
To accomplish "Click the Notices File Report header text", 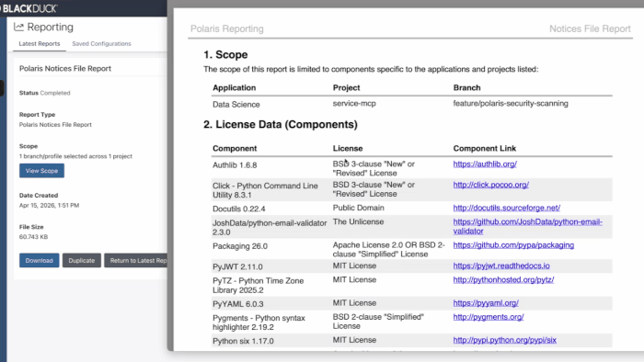I will tap(590, 28).
